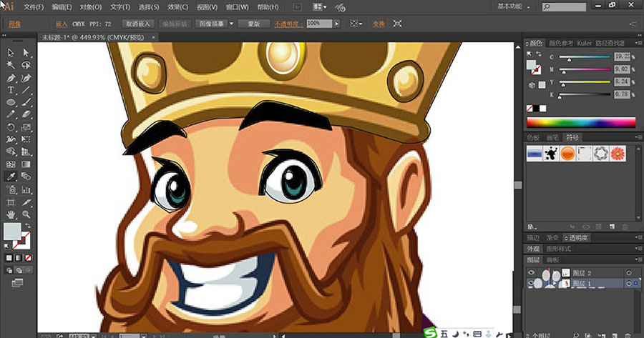
Task: Select the Paintbrush tool
Action: pos(26,102)
